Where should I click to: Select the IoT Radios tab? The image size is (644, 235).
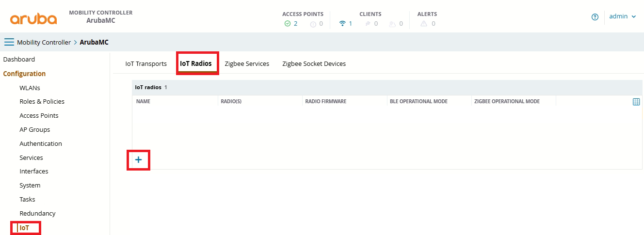[196, 63]
